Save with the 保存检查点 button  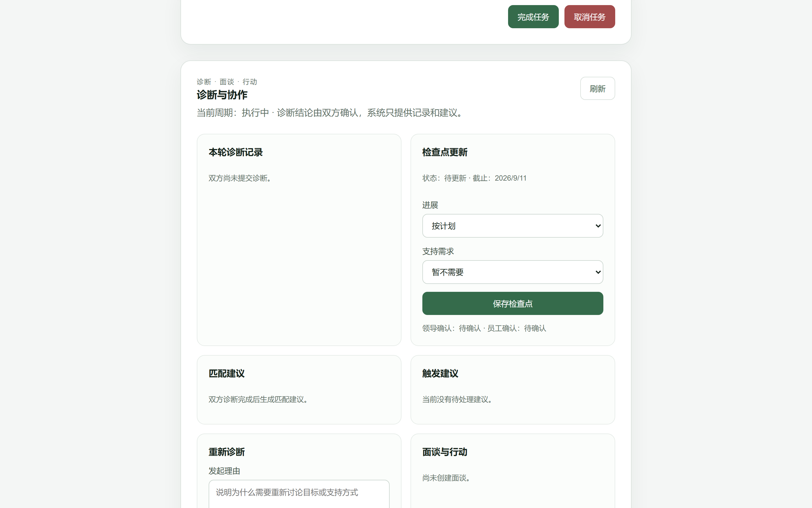coord(513,303)
